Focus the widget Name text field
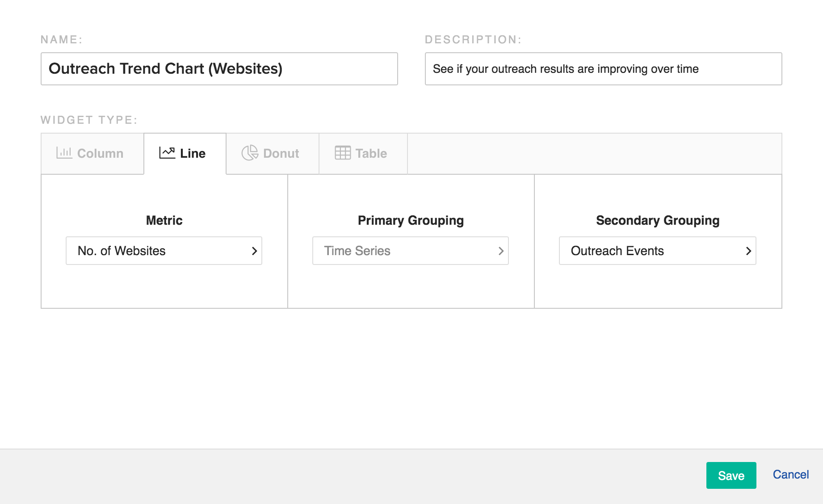 click(219, 69)
